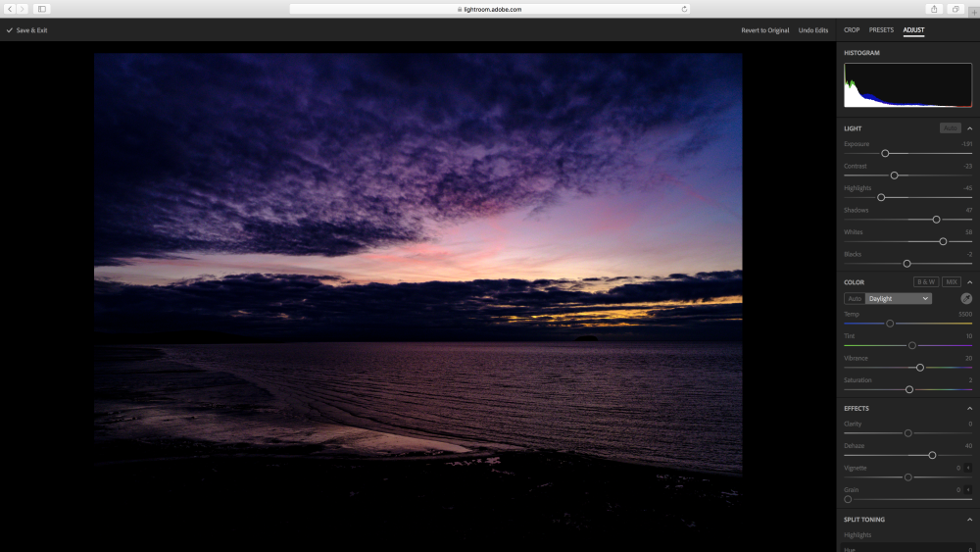This screenshot has height=552, width=980.
Task: Expand Grain options arrow
Action: pyautogui.click(x=968, y=489)
